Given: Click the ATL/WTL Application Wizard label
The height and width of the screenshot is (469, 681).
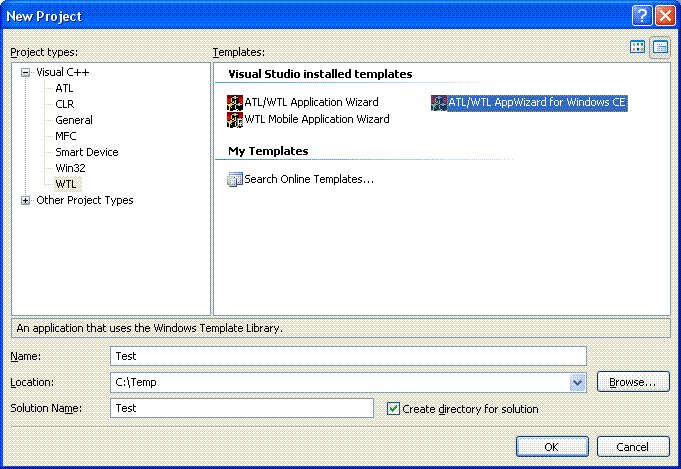Looking at the screenshot, I should [311, 102].
